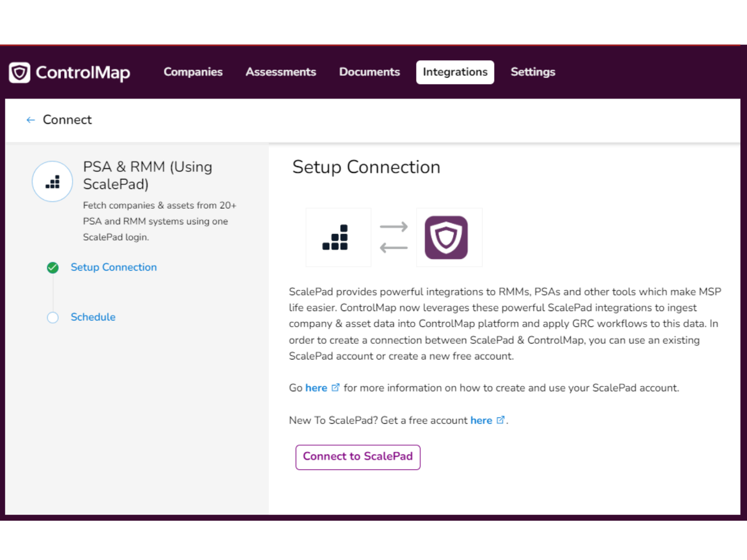
Task: Expand the PSA & RMM integration section
Action: point(147,175)
